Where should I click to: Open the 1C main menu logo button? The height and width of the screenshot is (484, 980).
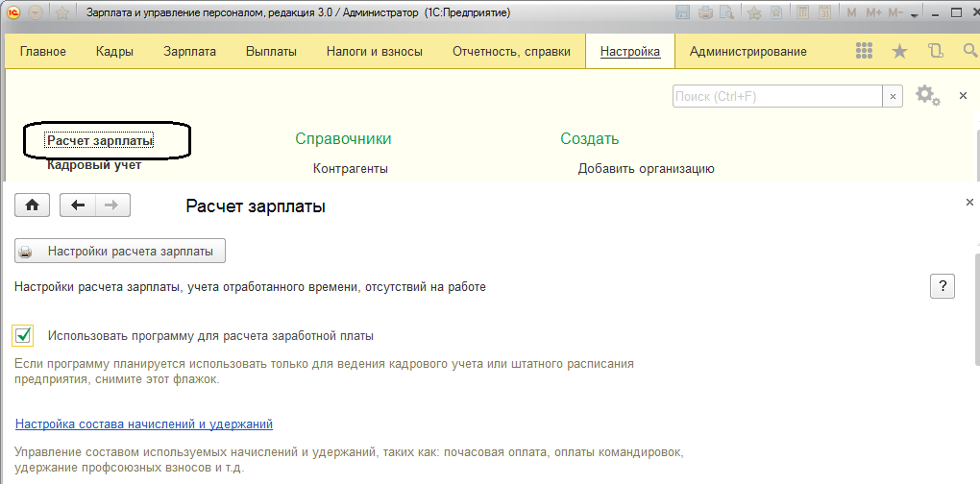(13, 12)
